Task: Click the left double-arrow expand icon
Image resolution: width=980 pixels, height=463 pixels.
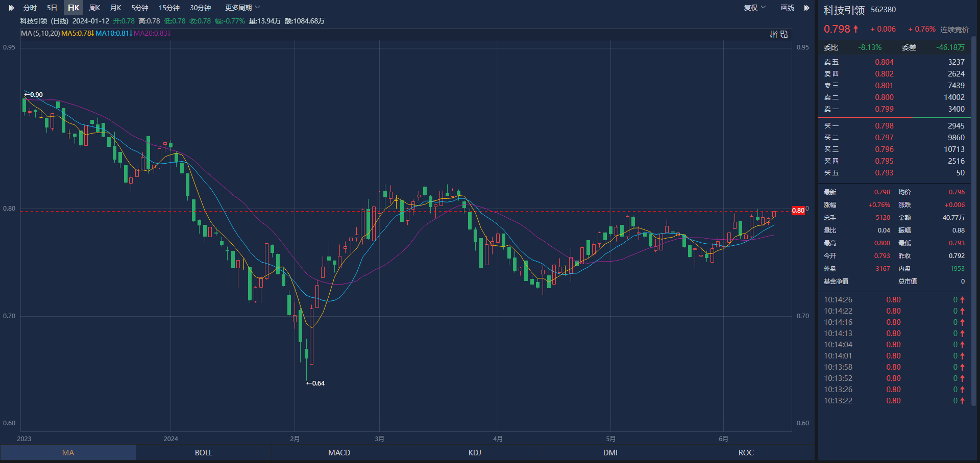Action: tap(11, 8)
